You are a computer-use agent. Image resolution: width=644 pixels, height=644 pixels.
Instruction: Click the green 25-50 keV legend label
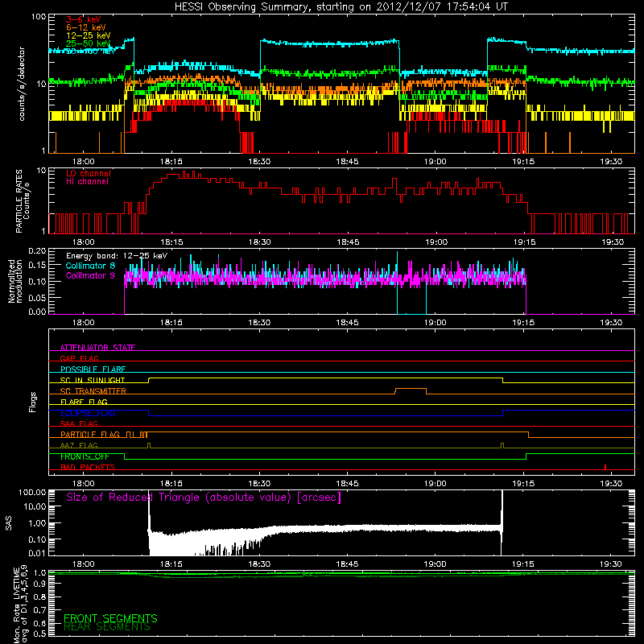89,43
